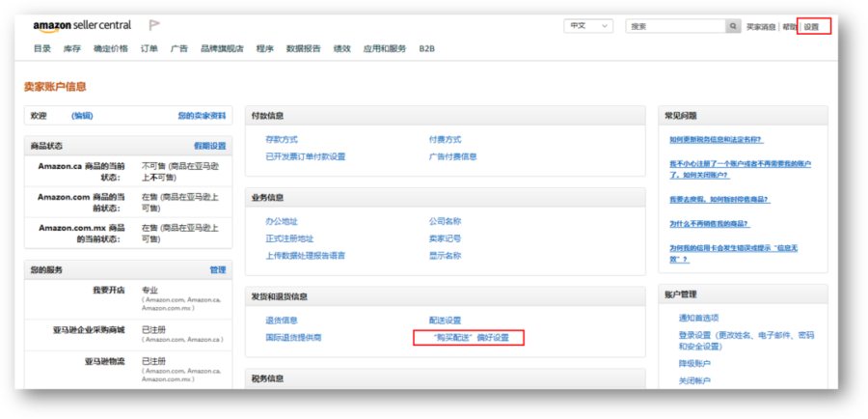Image resolution: width=868 pixels, height=419 pixels.
Task: Click the Amazon.ca 商品的当前状态 label
Action: click(81, 171)
